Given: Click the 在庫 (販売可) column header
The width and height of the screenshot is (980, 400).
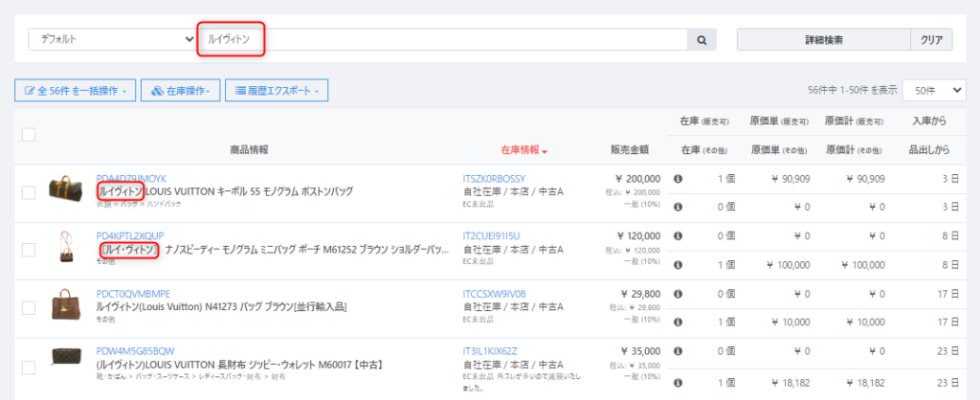Looking at the screenshot, I should (704, 122).
